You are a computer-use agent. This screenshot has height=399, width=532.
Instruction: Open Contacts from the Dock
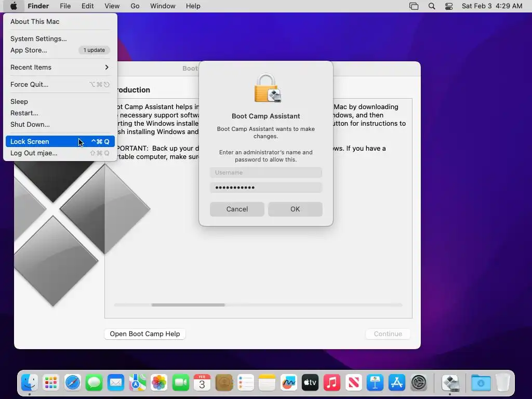tap(224, 383)
